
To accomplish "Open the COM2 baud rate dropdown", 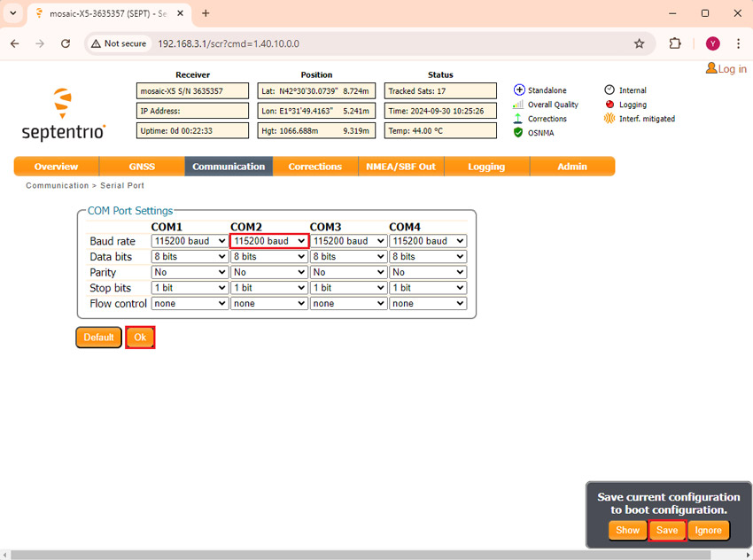I will pyautogui.click(x=269, y=241).
